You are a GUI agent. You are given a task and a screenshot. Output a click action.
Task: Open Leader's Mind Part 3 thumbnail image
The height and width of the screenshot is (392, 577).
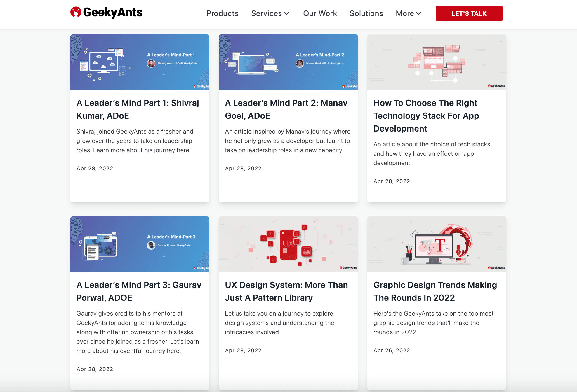point(140,244)
